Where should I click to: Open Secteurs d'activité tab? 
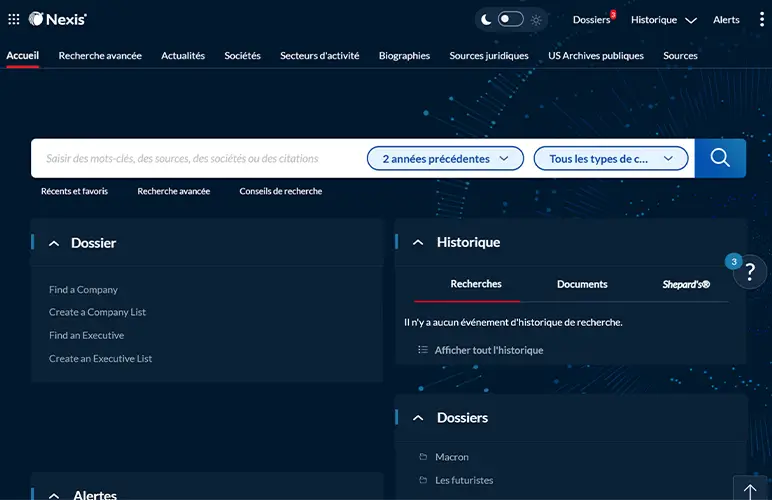pos(320,56)
